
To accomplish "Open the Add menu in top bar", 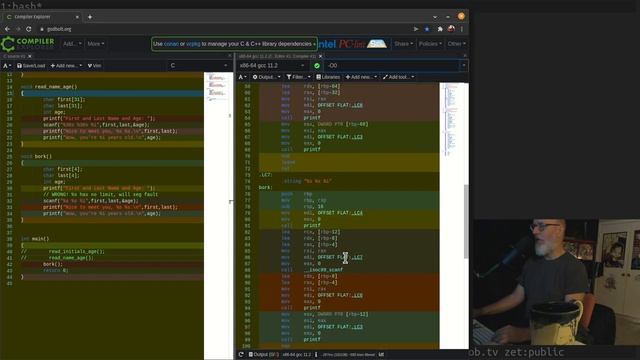I will coord(72,44).
